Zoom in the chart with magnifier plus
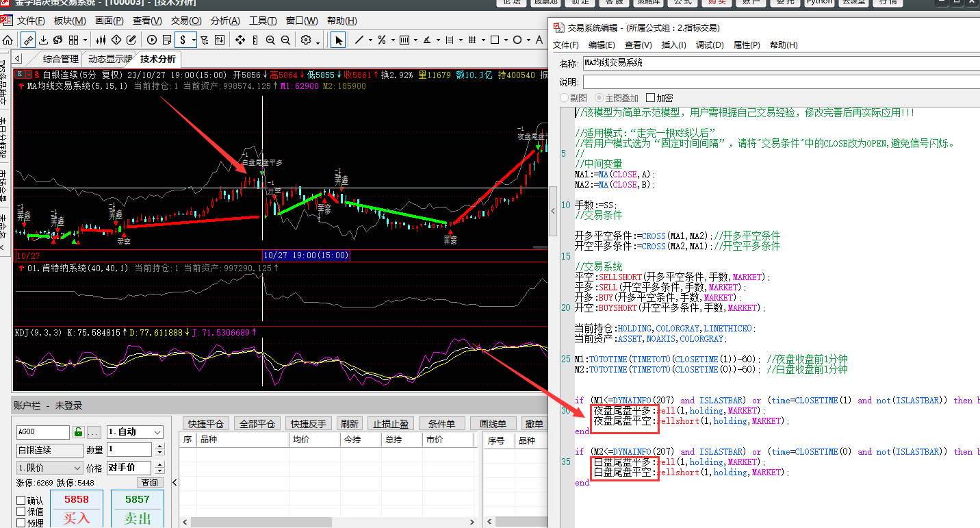This screenshot has width=980, height=528. pos(270,40)
